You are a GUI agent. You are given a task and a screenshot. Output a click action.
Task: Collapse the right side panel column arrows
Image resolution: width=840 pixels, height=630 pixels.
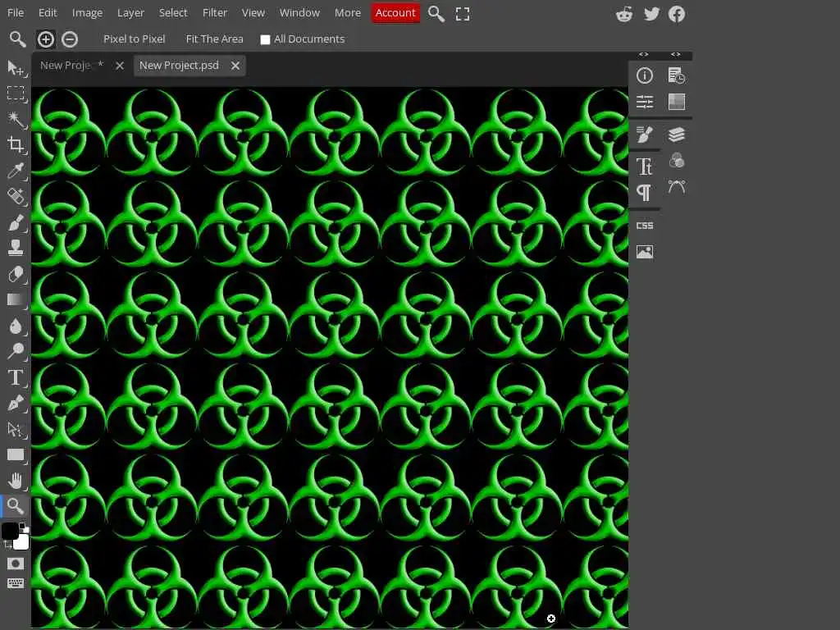(676, 55)
